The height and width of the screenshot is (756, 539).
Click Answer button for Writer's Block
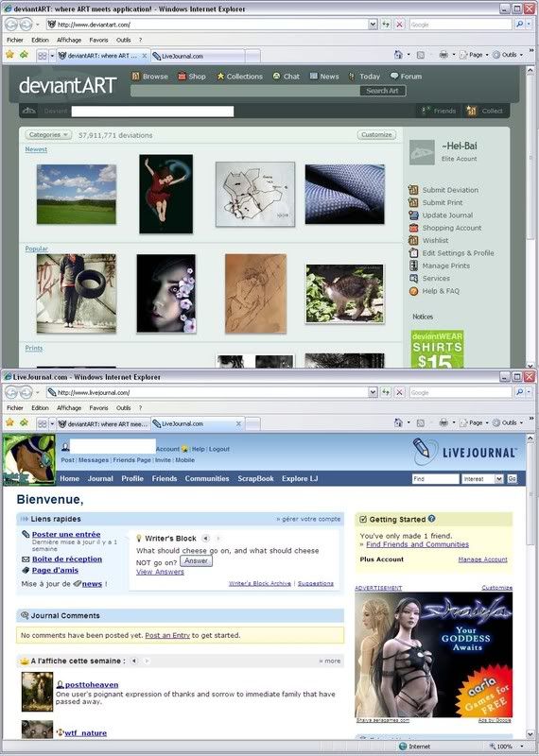[196, 560]
